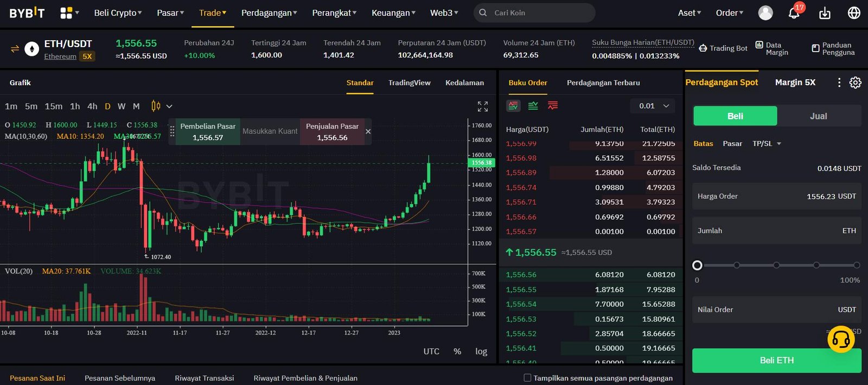Image resolution: width=868 pixels, height=385 pixels.
Task: Show sell orders only view
Action: (553, 106)
